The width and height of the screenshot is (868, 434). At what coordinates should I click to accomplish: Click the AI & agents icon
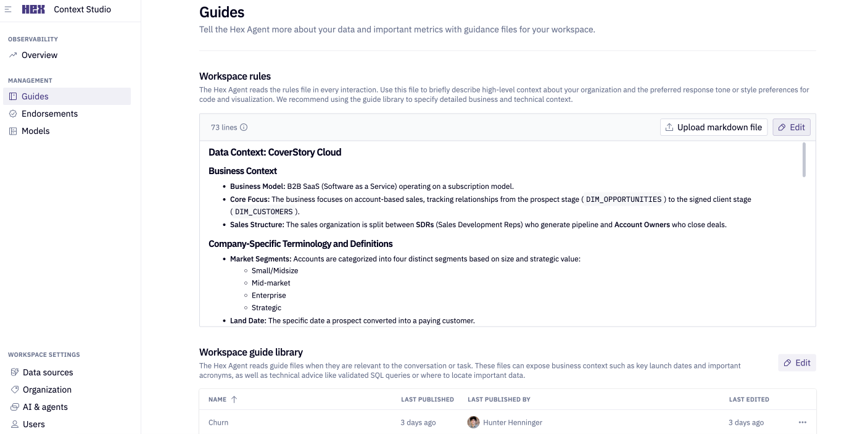coord(14,407)
